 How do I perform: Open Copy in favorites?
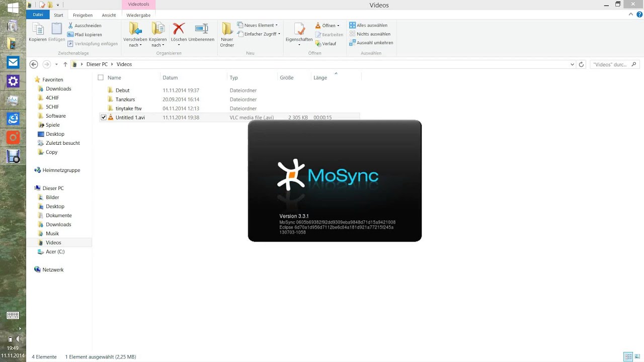(x=52, y=152)
